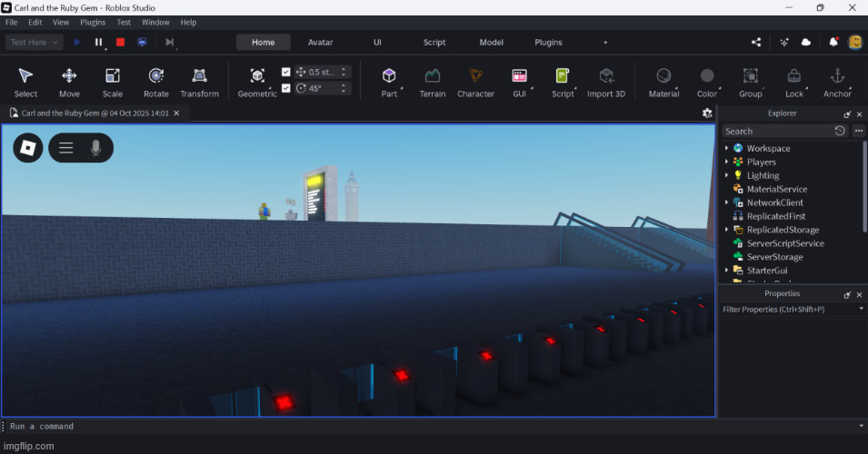
Task: Toggle the rotate snapping checkbox
Action: tap(285, 88)
